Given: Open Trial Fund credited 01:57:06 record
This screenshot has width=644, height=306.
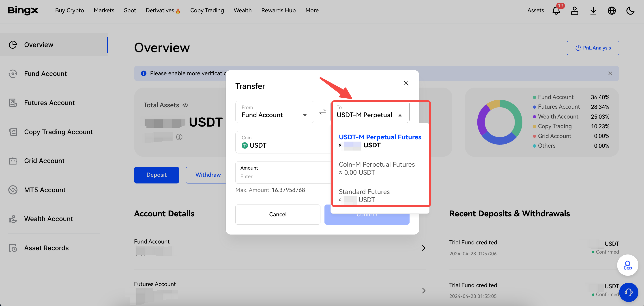Looking at the screenshot, I should 534,248.
